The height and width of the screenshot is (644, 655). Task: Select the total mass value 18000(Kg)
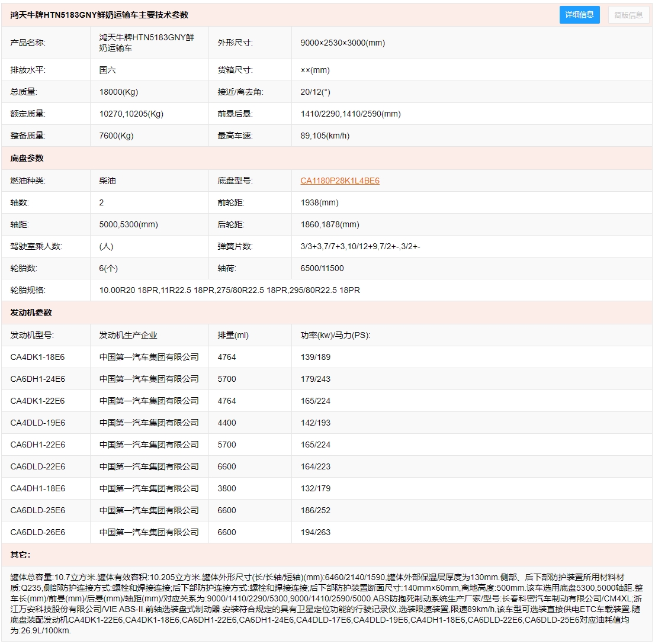(118, 92)
